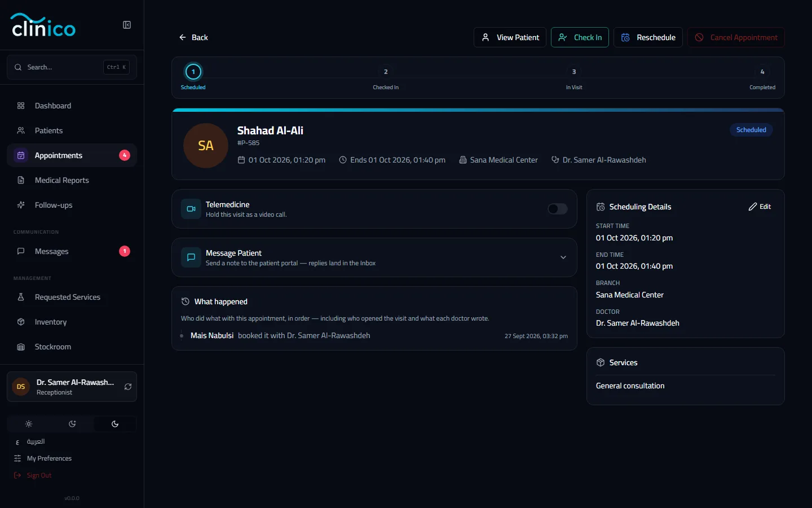The image size is (812, 508).
Task: Click the Clinico logo
Action: [43, 25]
